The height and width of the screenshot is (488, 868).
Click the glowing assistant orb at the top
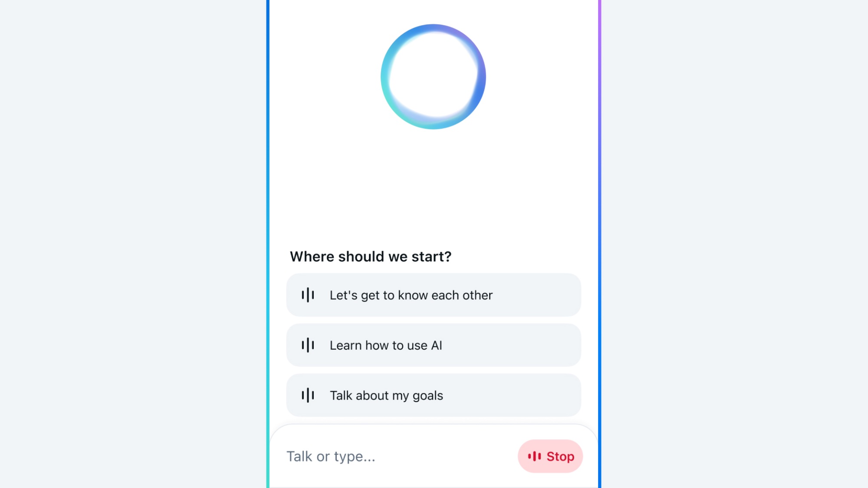click(x=434, y=76)
